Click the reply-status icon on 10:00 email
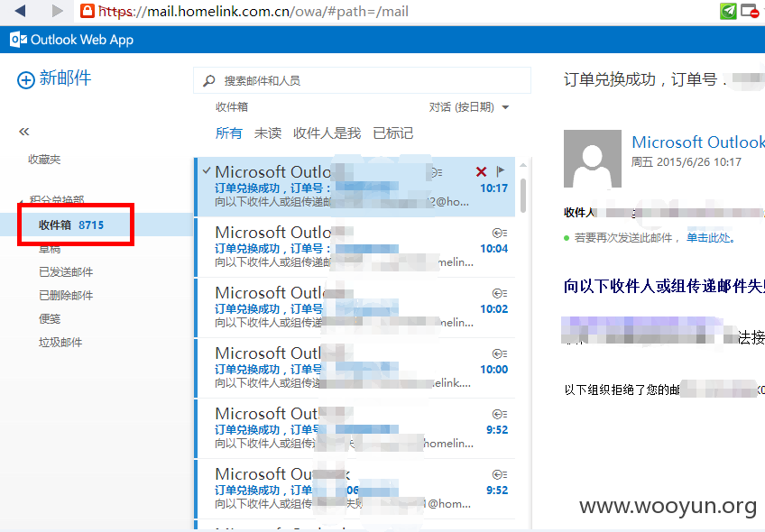 (500, 353)
